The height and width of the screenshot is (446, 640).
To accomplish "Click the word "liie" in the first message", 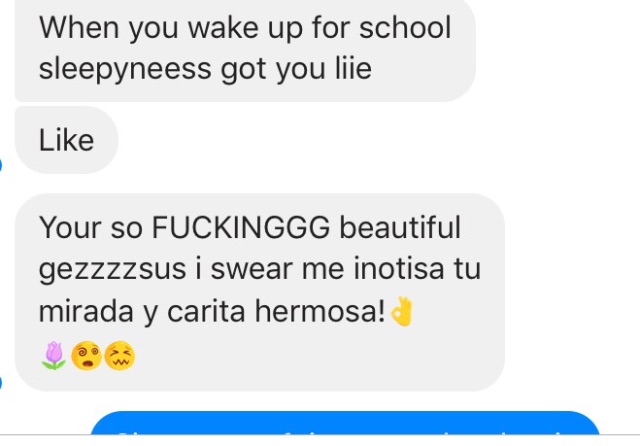I will coord(353,68).
